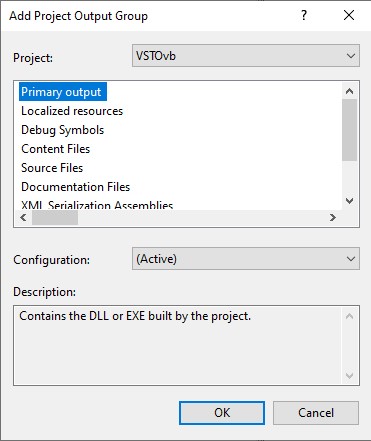Click the output list scroll up arrow
The width and height of the screenshot is (371, 441).
349,91
